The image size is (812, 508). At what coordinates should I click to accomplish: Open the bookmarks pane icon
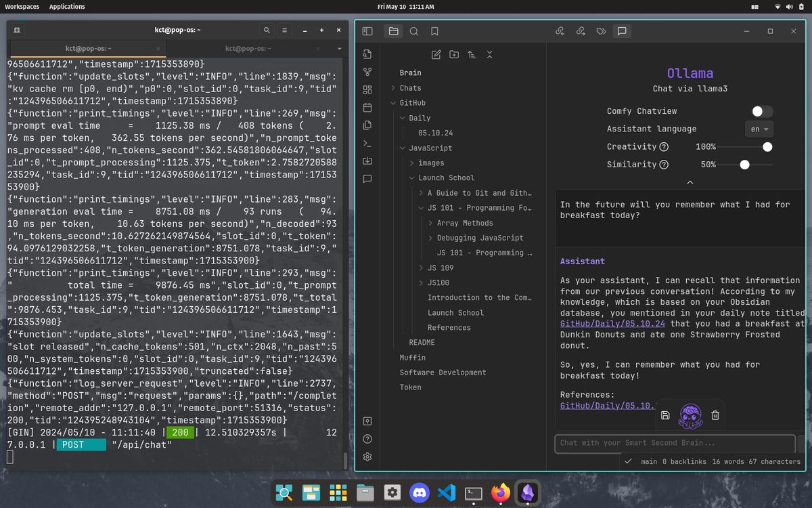(x=434, y=31)
